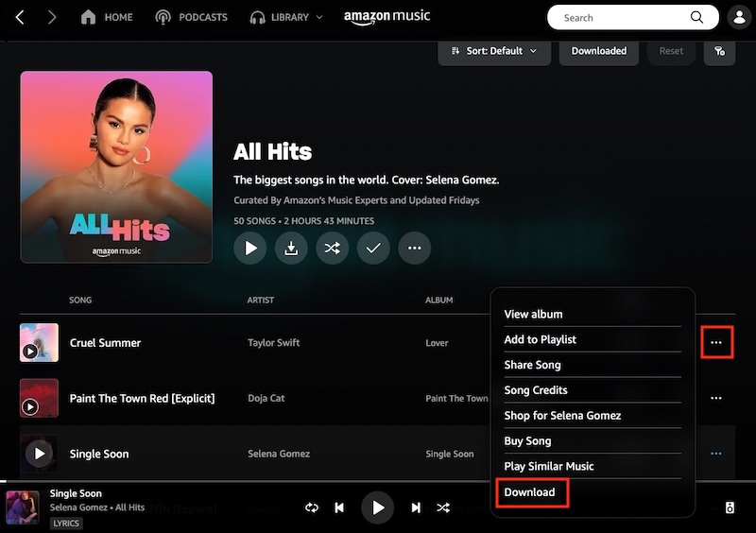
Task: Toggle shuffle in the player bar
Action: pyautogui.click(x=443, y=508)
